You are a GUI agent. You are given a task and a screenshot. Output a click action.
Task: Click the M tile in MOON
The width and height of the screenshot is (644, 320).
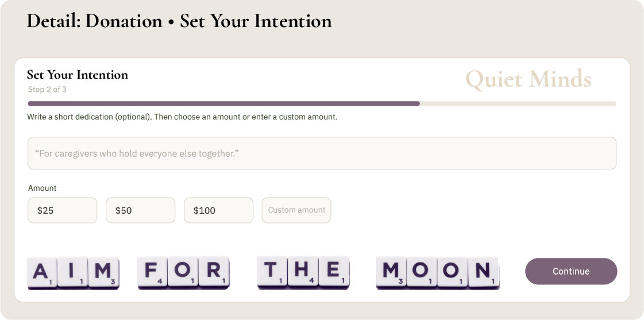391,272
